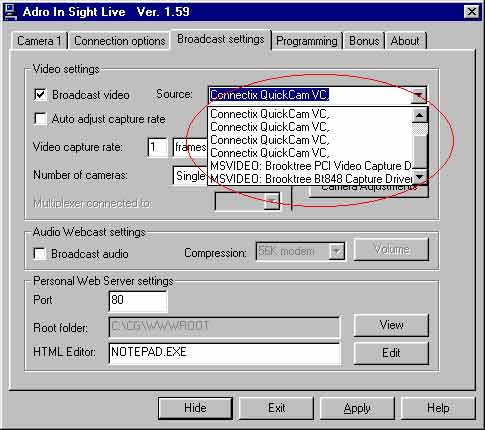Click the application icon in title bar
Screen dimensions: 485x430
[x=11, y=12]
